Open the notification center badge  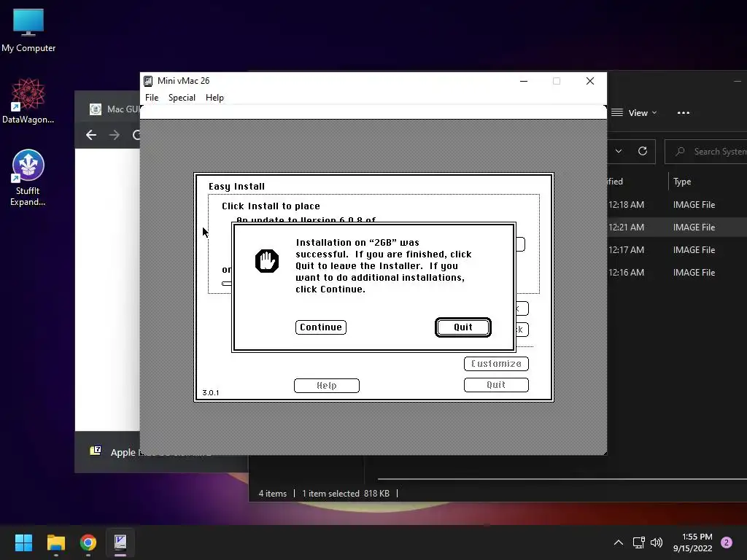click(x=727, y=542)
